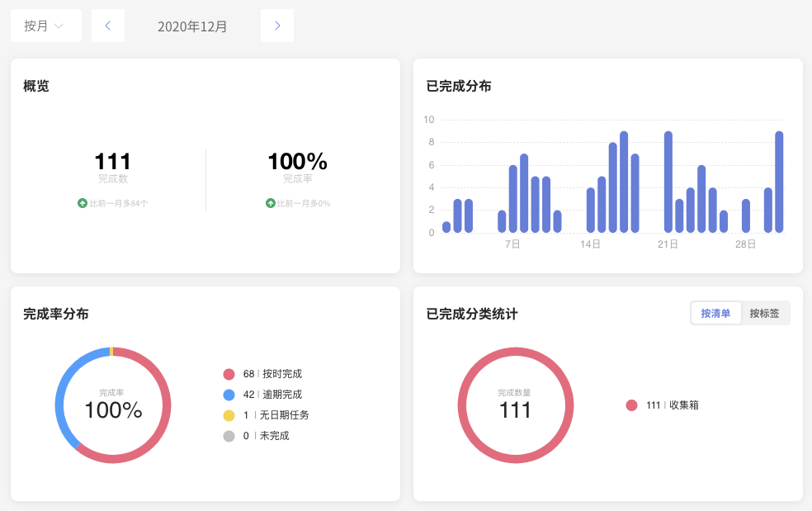Viewport: 812px width, 511px height.
Task: Select gray 未完成 legend dot
Action: click(x=229, y=437)
